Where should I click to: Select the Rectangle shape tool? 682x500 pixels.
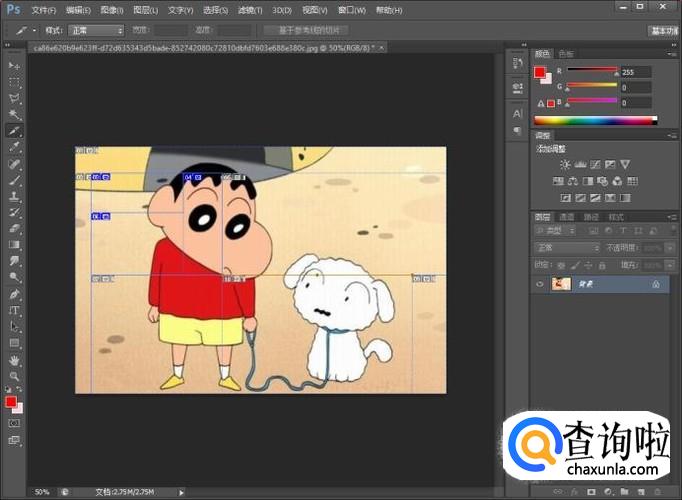pos(14,343)
